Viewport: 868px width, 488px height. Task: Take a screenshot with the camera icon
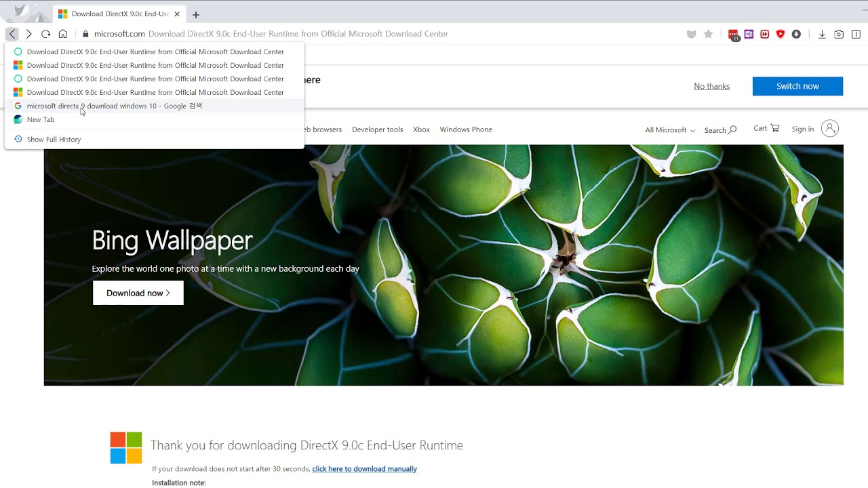[x=839, y=34]
